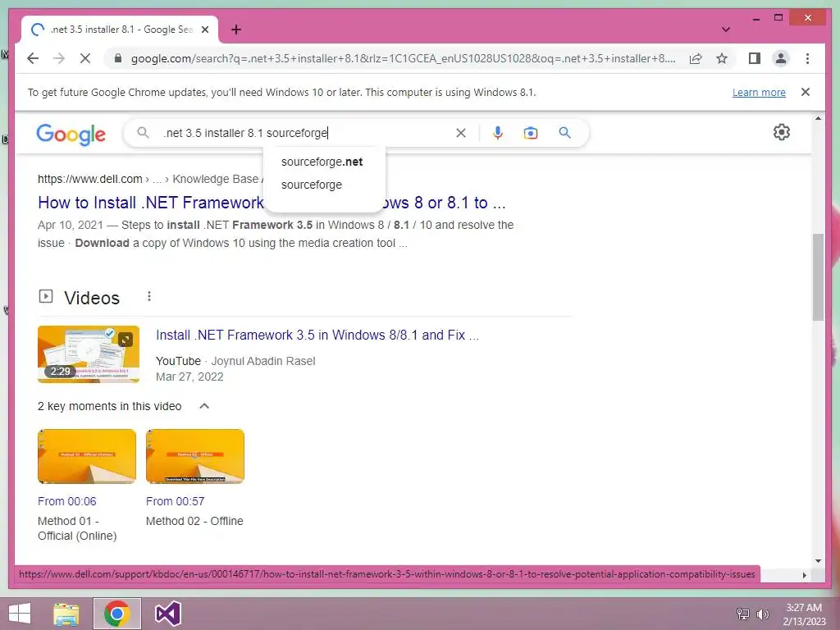
Task: Close the Google Search tab
Action: click(204, 30)
